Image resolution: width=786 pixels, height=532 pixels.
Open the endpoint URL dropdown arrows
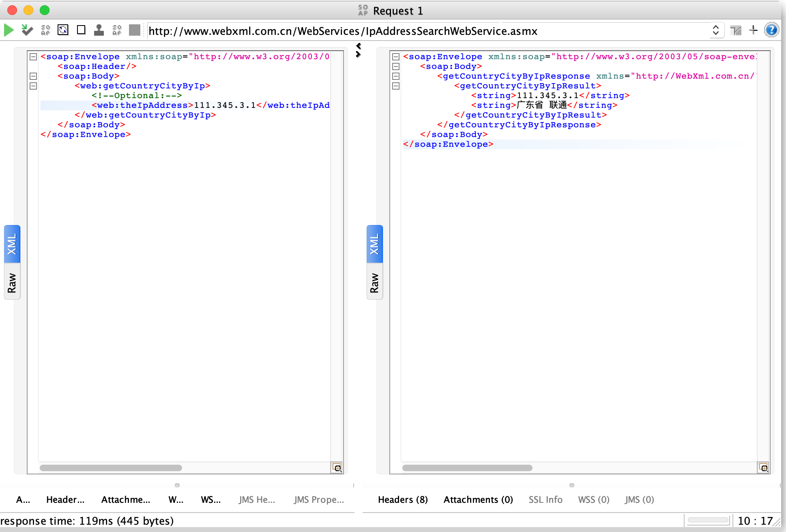click(x=716, y=30)
